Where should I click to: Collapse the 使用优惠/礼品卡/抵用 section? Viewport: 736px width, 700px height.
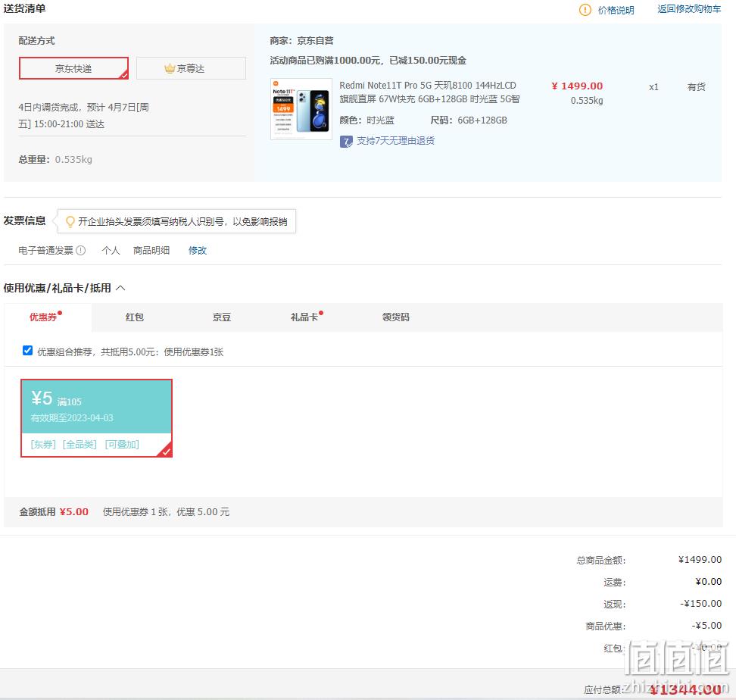click(x=120, y=288)
